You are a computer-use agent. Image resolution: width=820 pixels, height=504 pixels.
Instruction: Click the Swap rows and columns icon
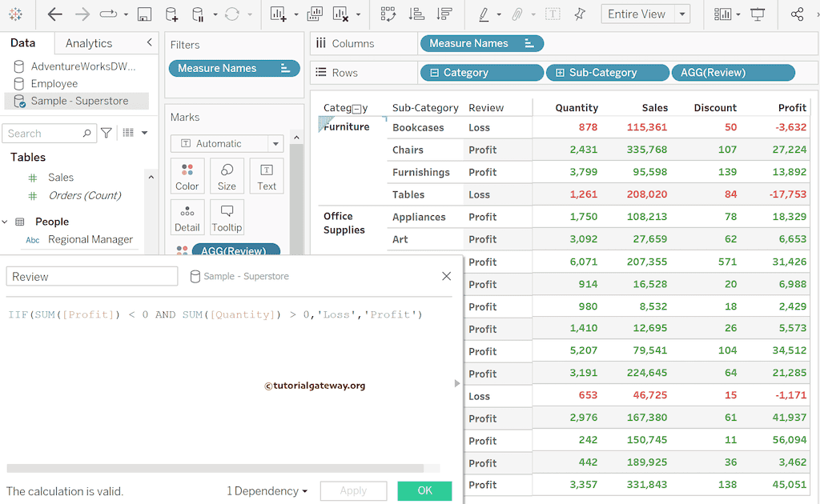click(388, 14)
